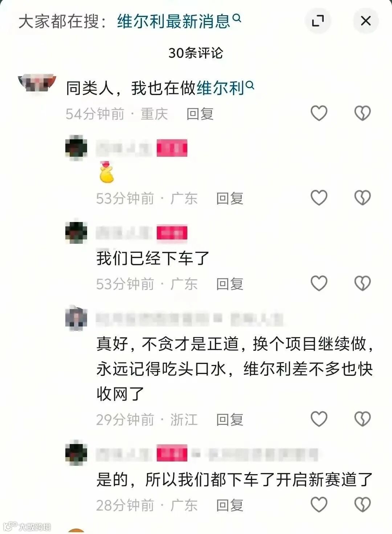Like the emoji reply from 广东
The width and height of the screenshot is (392, 534).
[319, 198]
